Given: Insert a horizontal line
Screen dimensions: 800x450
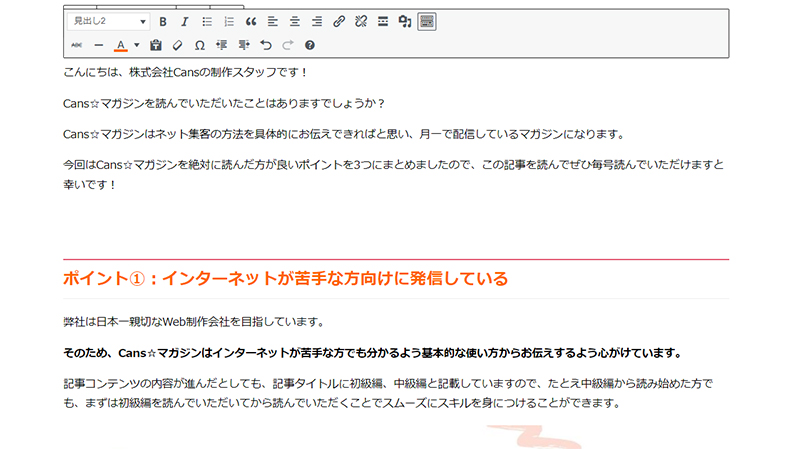Looking at the screenshot, I should [99, 45].
